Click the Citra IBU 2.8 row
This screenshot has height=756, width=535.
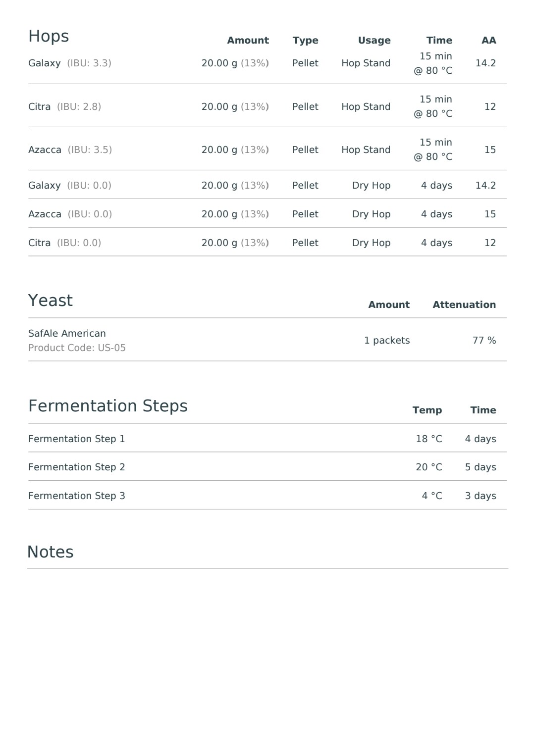point(267,106)
